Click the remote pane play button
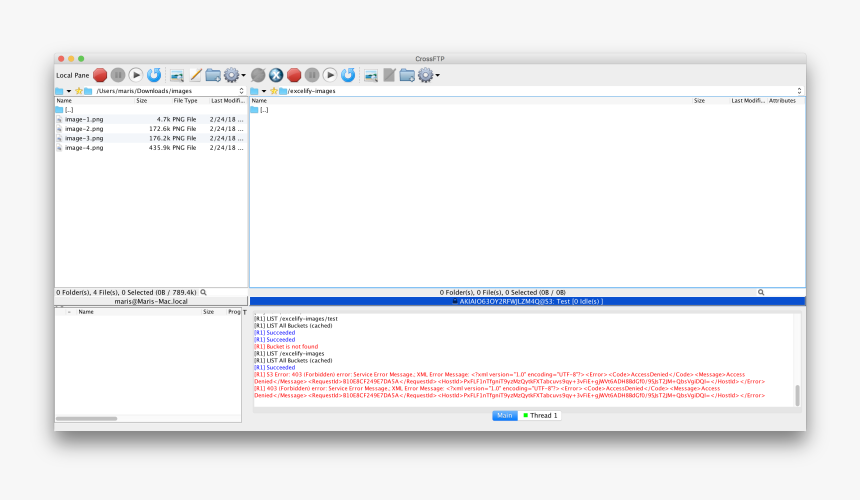The width and height of the screenshot is (860, 500). [x=330, y=75]
